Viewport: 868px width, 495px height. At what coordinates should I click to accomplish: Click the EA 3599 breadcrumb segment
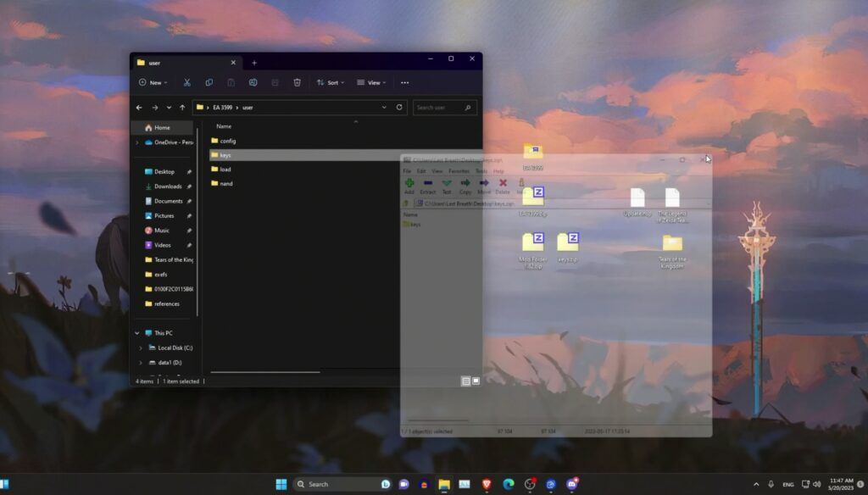(x=222, y=108)
